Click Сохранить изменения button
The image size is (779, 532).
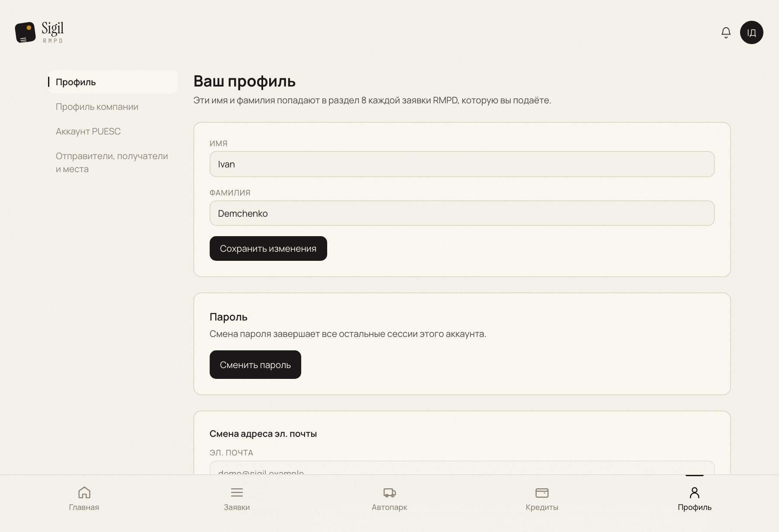tap(268, 248)
